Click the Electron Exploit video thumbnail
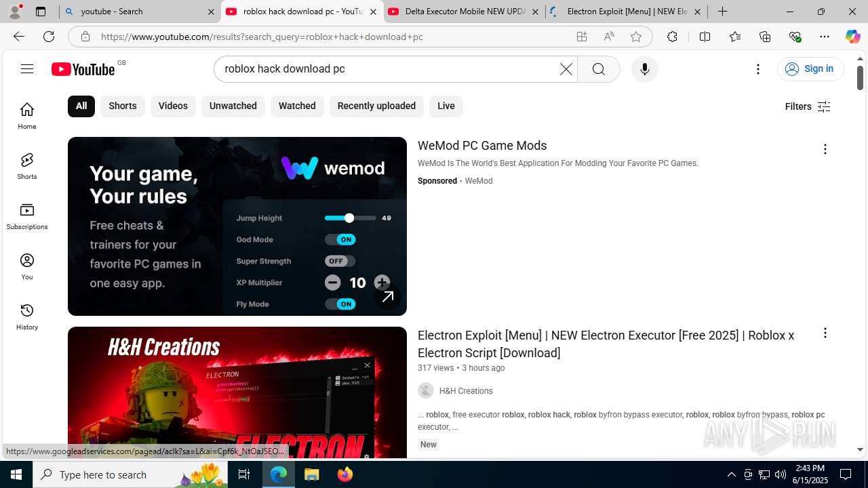Image resolution: width=868 pixels, height=488 pixels. [x=237, y=392]
